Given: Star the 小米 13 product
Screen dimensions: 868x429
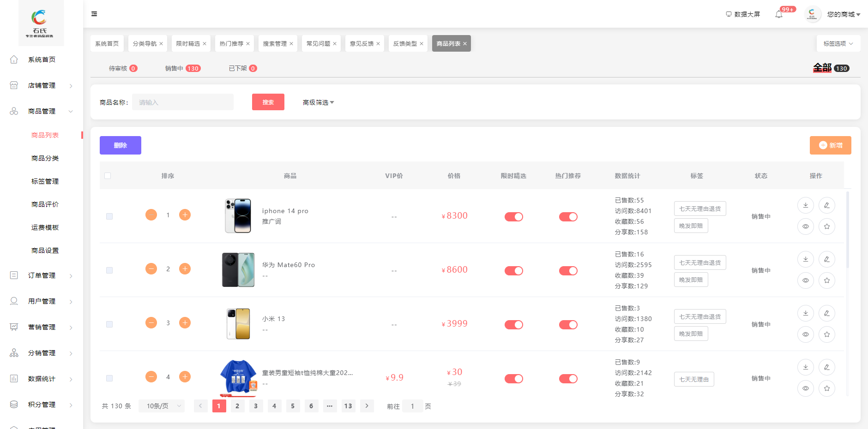Looking at the screenshot, I should [827, 334].
